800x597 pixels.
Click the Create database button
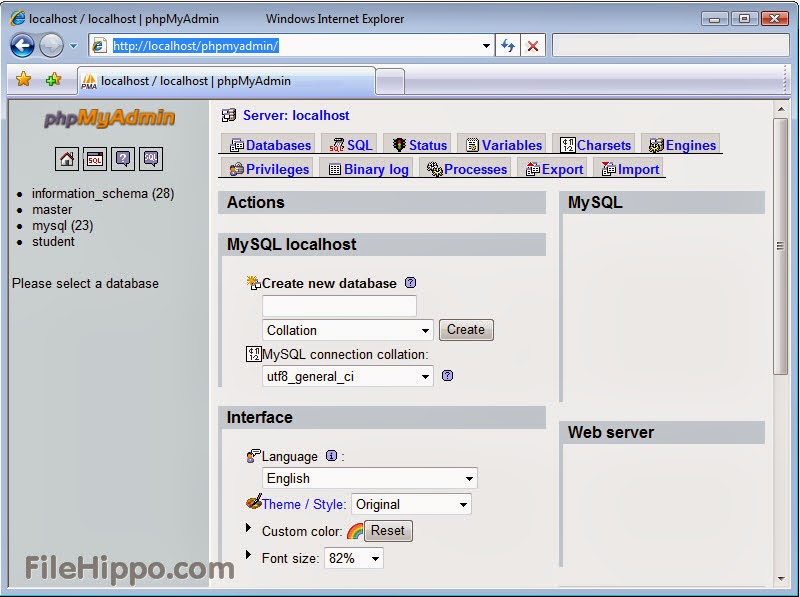tap(466, 330)
